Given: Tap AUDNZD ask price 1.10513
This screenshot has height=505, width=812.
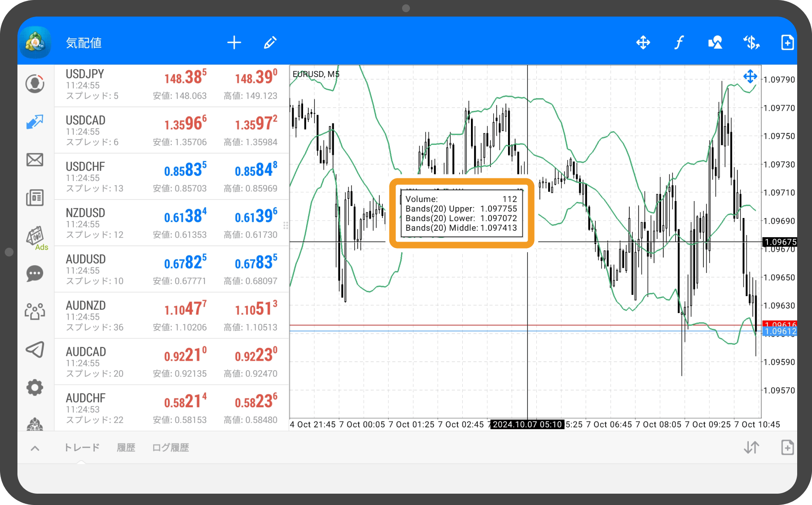Looking at the screenshot, I should (256, 308).
